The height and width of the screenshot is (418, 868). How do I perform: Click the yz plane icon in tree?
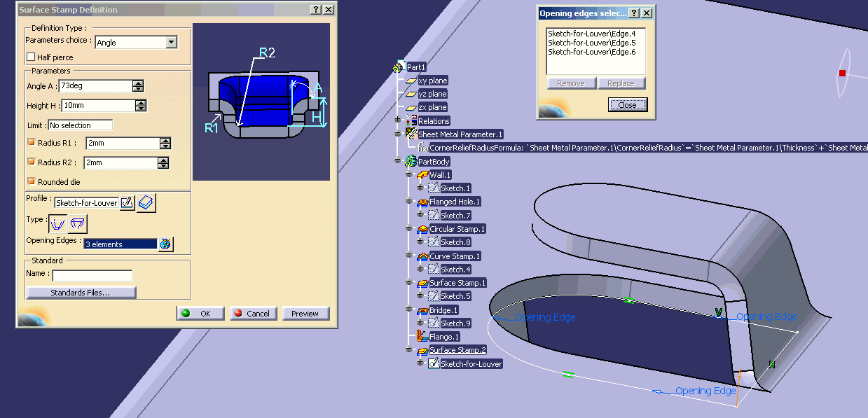(411, 94)
